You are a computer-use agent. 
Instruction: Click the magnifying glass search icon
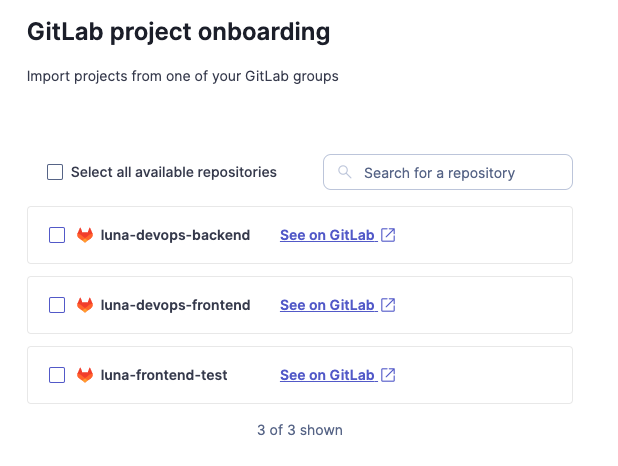(x=345, y=172)
